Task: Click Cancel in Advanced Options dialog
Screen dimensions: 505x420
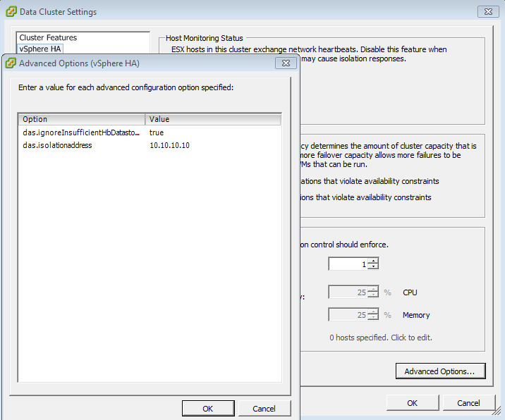Action: [x=264, y=409]
